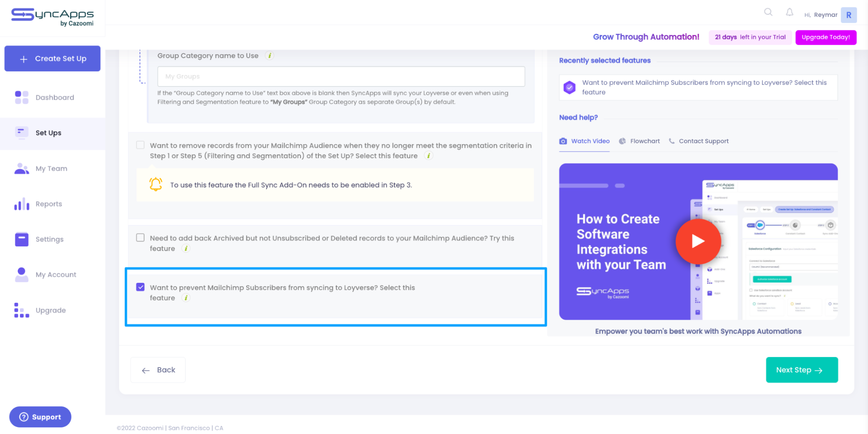Open Dashboard in the sidebar
This screenshot has width=868, height=434.
click(53, 97)
